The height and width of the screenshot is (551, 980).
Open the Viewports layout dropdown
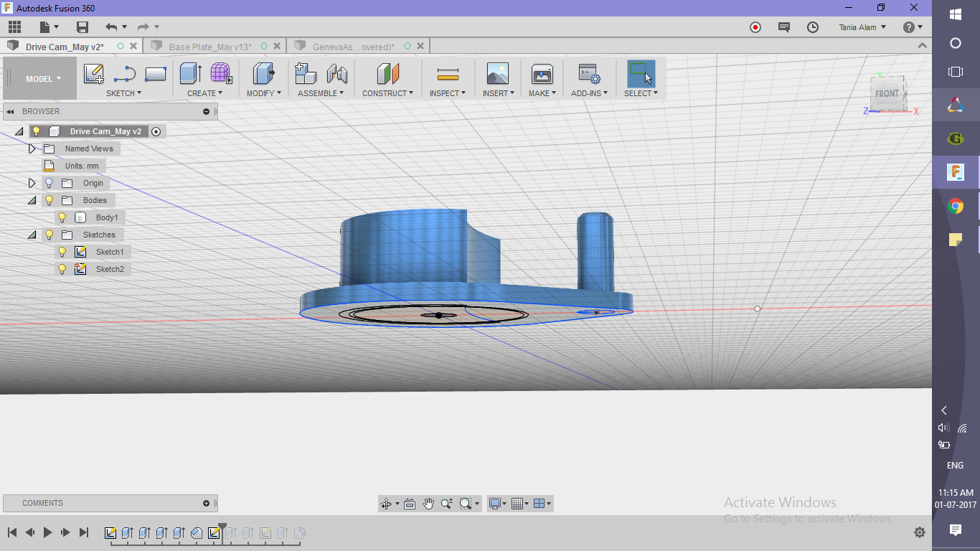tap(543, 504)
